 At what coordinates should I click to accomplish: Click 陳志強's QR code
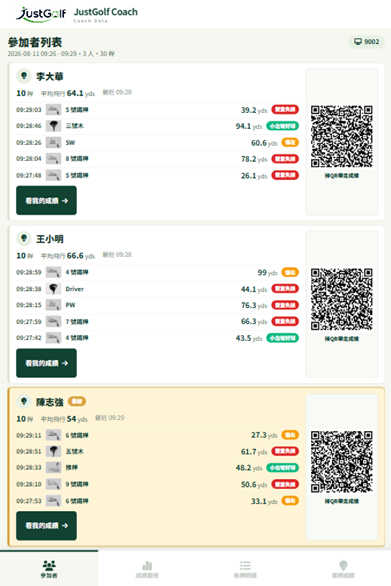342,462
